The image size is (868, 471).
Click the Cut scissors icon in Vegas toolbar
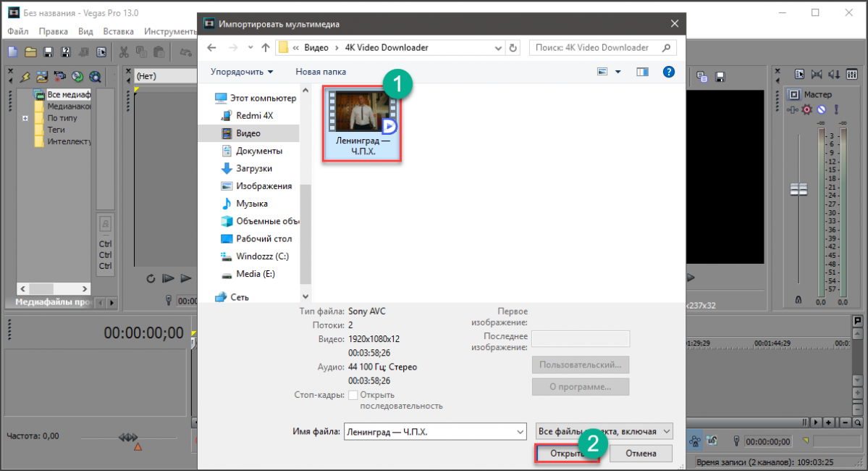point(124,52)
